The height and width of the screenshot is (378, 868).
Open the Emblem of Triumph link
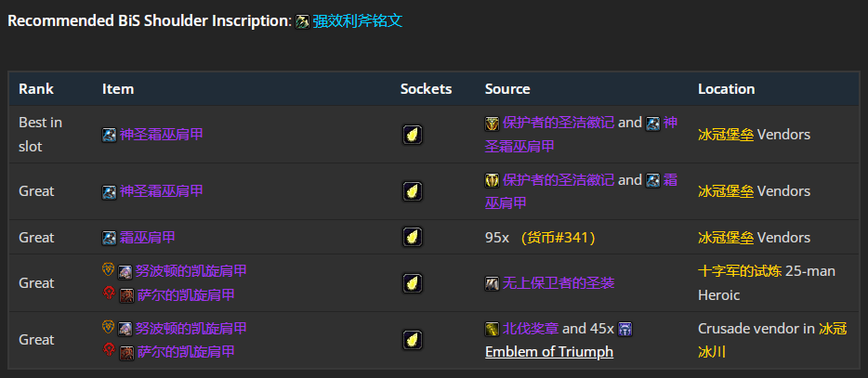(x=548, y=352)
